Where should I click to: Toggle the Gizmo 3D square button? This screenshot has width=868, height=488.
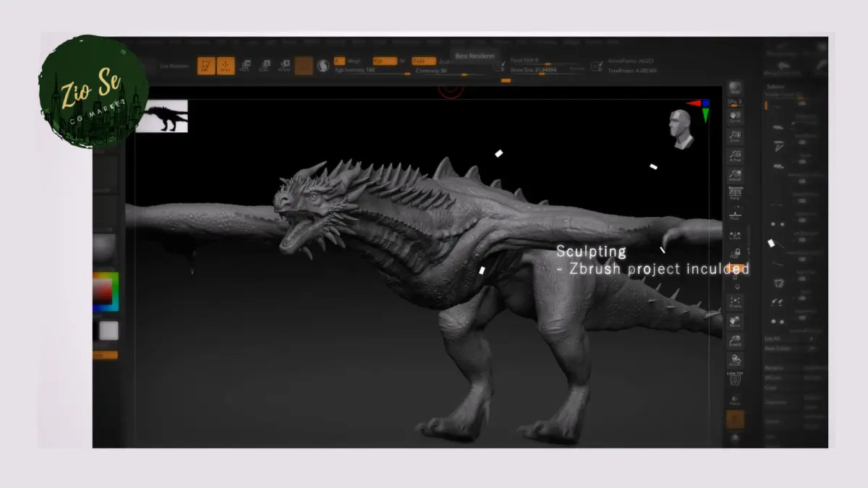click(x=304, y=66)
